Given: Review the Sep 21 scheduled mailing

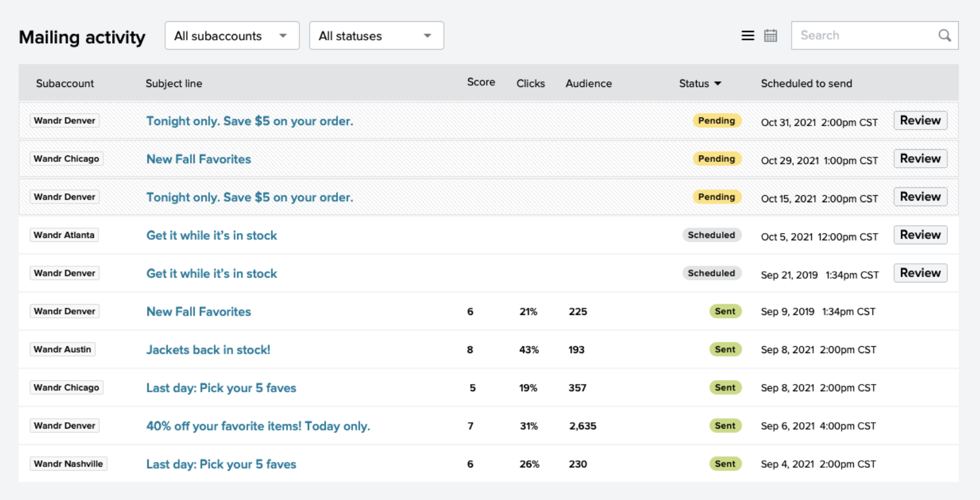Looking at the screenshot, I should click(x=920, y=273).
